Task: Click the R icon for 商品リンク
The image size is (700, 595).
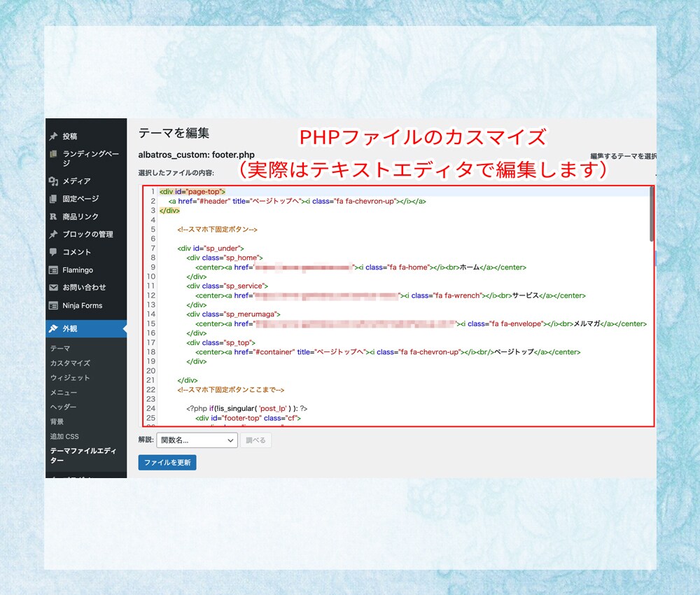Action: (54, 216)
